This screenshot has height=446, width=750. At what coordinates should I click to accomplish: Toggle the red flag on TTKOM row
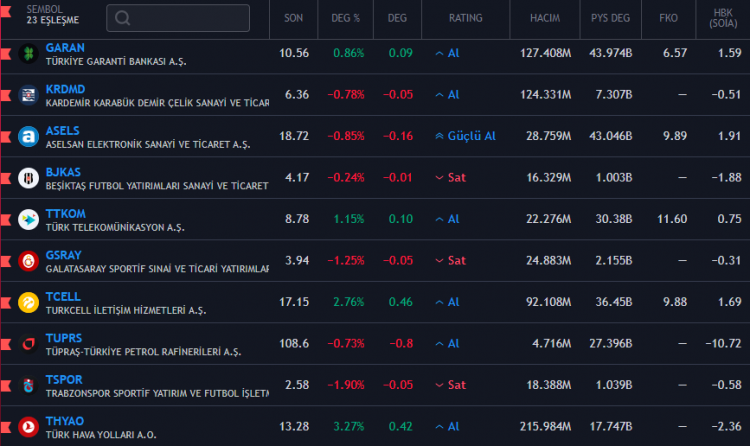pyautogui.click(x=6, y=220)
